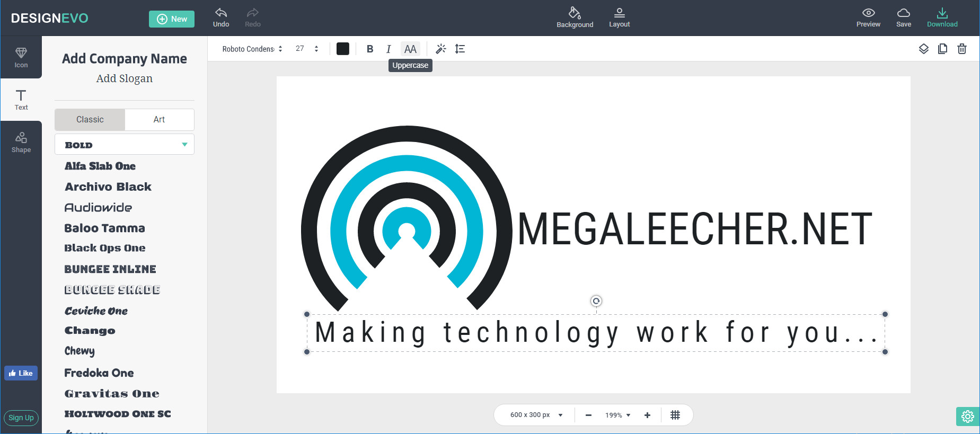Image resolution: width=980 pixels, height=434 pixels.
Task: Open the Roboto Condensed font dropdown
Action: point(252,49)
